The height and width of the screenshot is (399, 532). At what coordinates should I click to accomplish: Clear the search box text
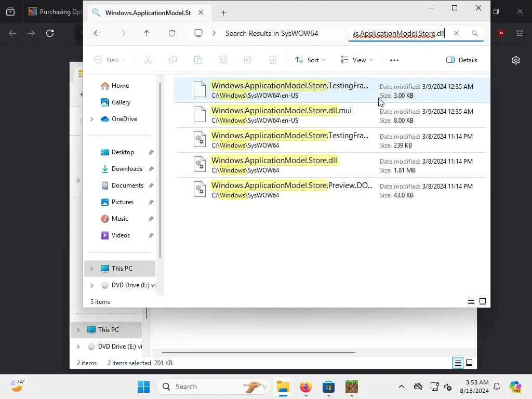(456, 33)
